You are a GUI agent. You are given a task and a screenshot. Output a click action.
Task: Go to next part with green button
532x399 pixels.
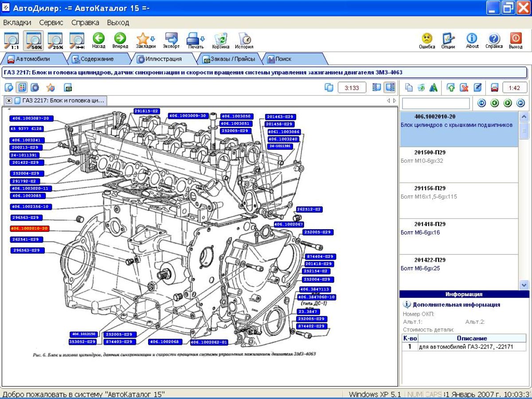pyautogui.click(x=508, y=103)
